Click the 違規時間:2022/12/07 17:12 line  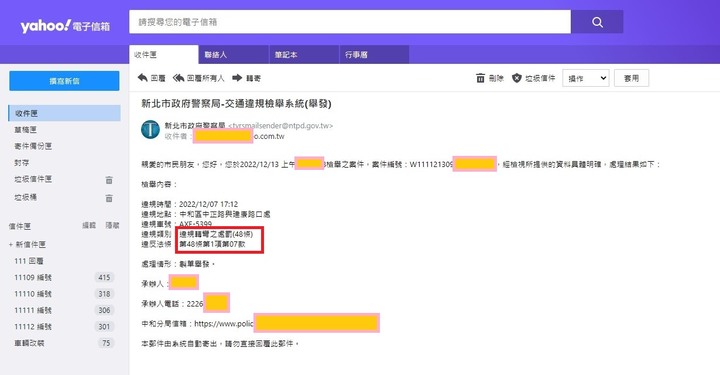click(x=190, y=204)
